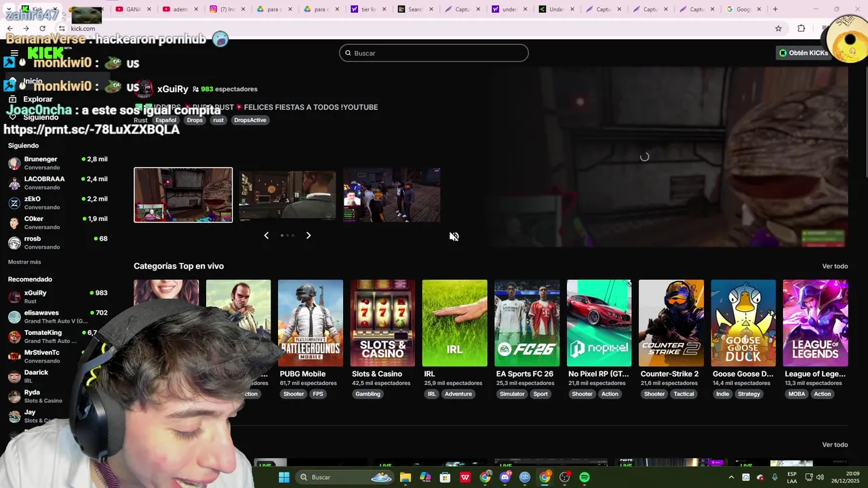Open the Goose Goose Duck category card
868x488 pixels.
pos(743,323)
